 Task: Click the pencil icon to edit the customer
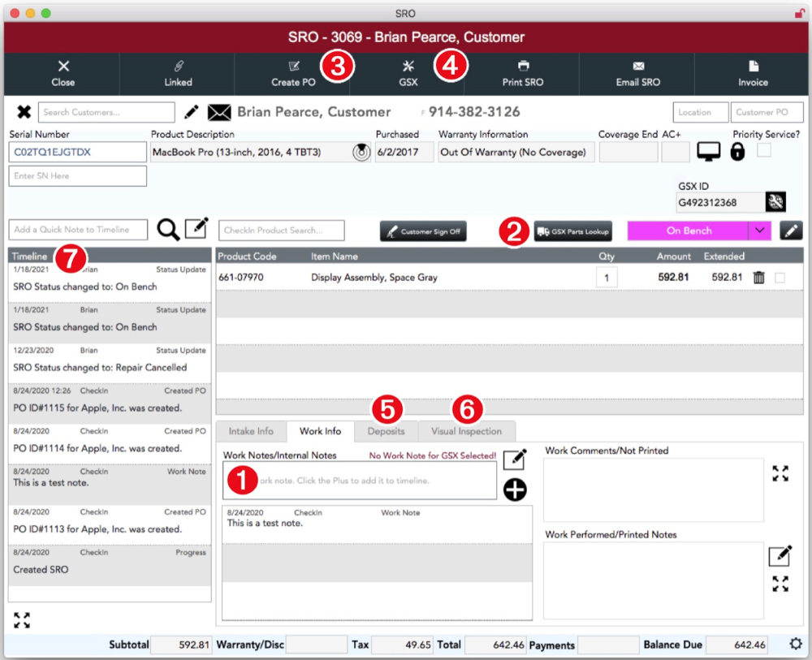[x=192, y=112]
